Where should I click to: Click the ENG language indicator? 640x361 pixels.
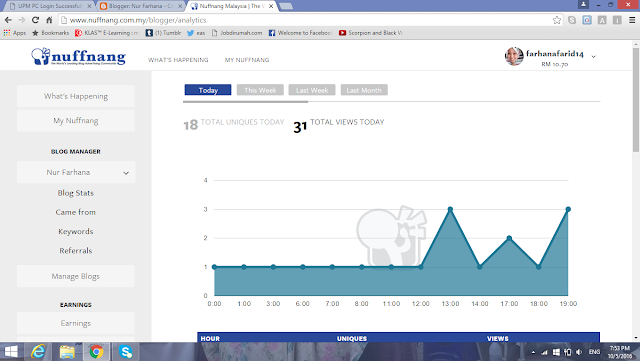594,352
